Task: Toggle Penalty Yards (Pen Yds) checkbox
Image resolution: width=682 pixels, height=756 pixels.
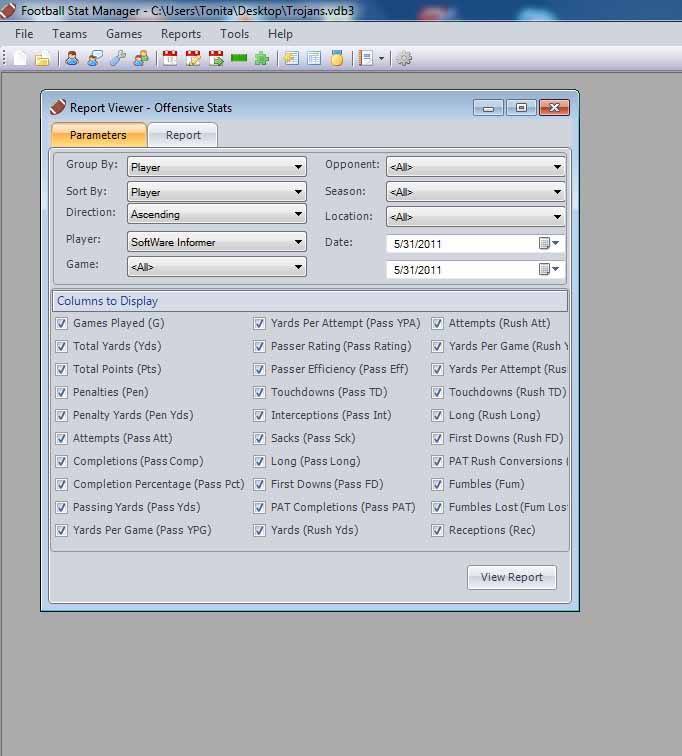Action: (x=62, y=415)
